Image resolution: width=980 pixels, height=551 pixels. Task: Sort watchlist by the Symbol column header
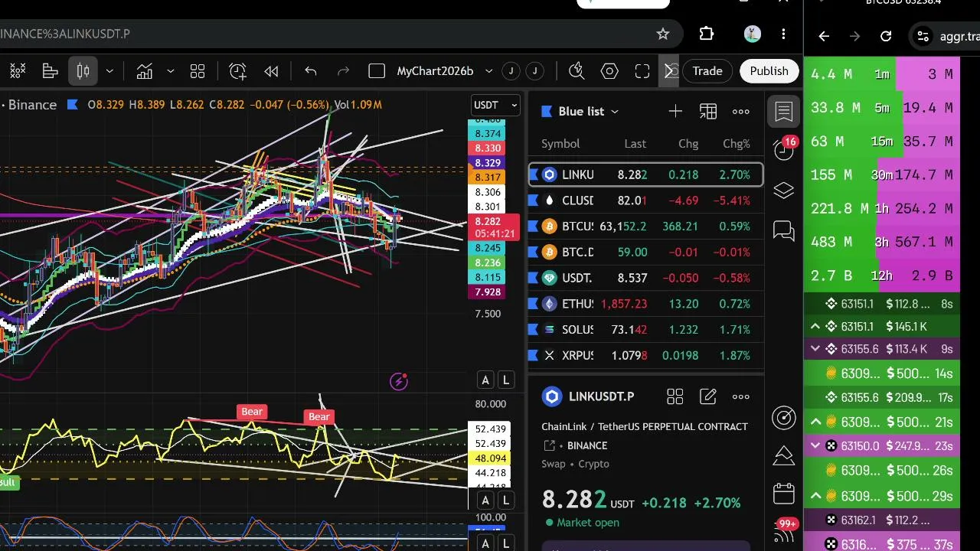click(x=560, y=144)
